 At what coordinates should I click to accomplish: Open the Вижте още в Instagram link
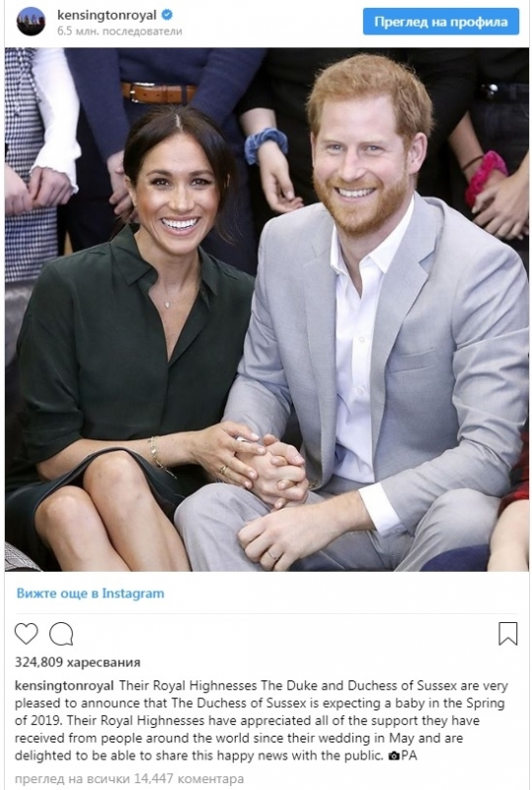coord(90,593)
